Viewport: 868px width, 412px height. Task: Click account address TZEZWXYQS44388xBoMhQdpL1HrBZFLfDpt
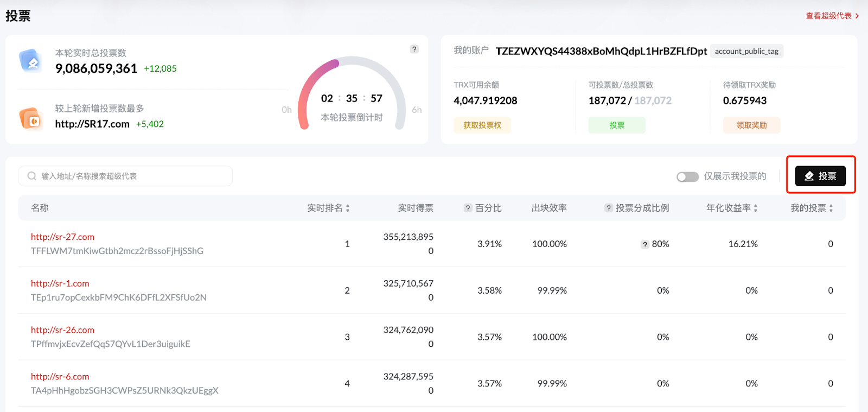pos(601,51)
